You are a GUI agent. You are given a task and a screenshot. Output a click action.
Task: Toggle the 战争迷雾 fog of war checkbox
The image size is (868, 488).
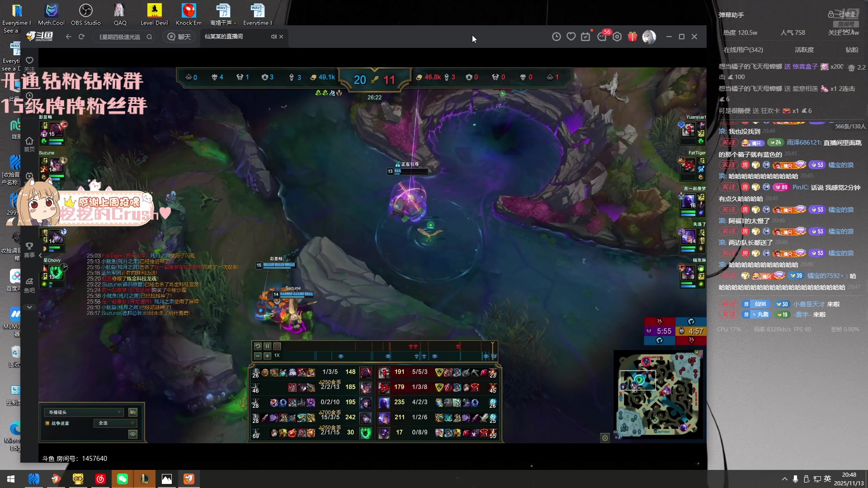[x=47, y=423]
